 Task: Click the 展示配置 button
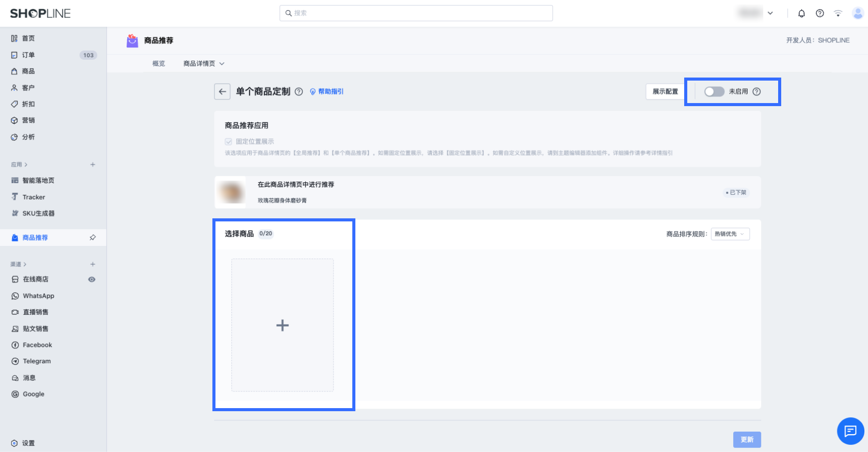pos(665,92)
